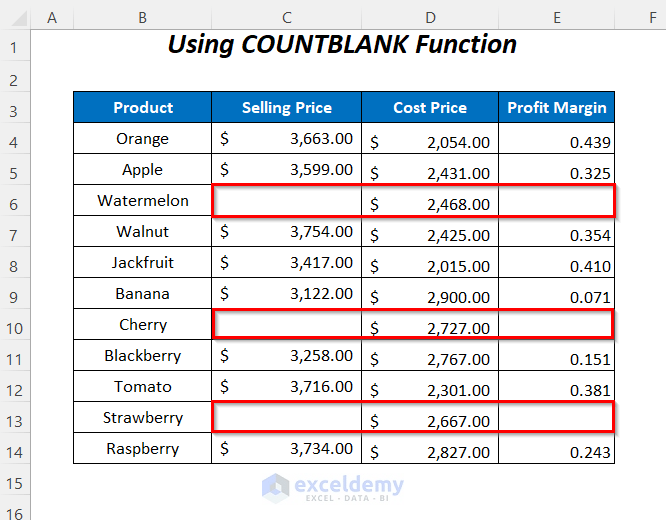Click selling price 3,663.00

click(287, 138)
